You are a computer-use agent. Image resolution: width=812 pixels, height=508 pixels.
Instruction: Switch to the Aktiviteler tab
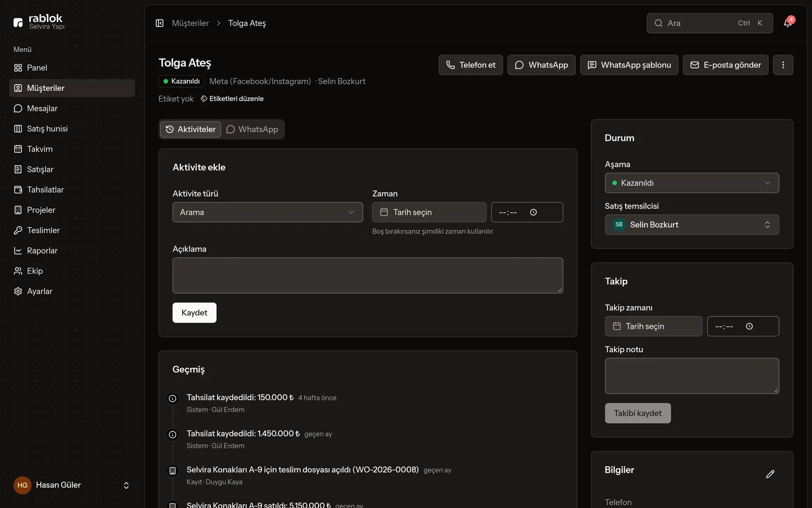click(x=190, y=130)
